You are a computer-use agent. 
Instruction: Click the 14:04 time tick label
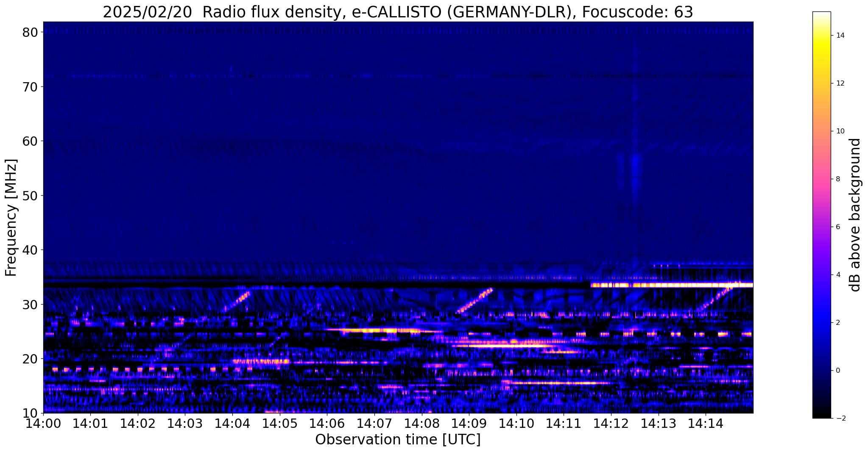[232, 423]
